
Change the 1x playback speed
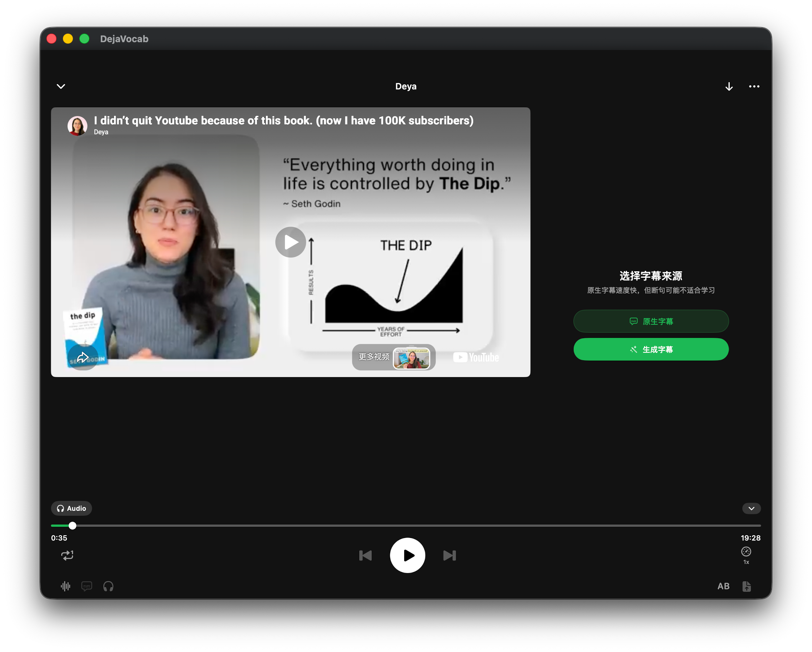point(746,555)
